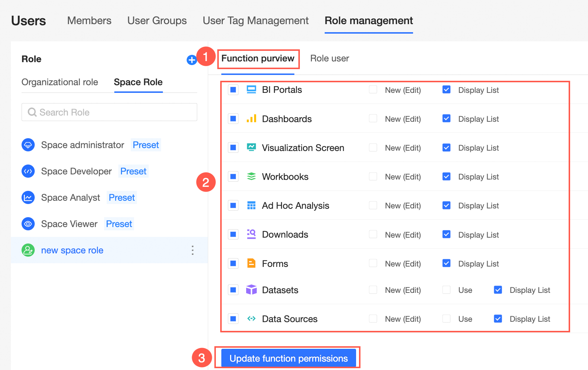Uncheck Display List for Ad Hoc Analysis
Viewport: 588px width, 370px height.
[446, 205]
